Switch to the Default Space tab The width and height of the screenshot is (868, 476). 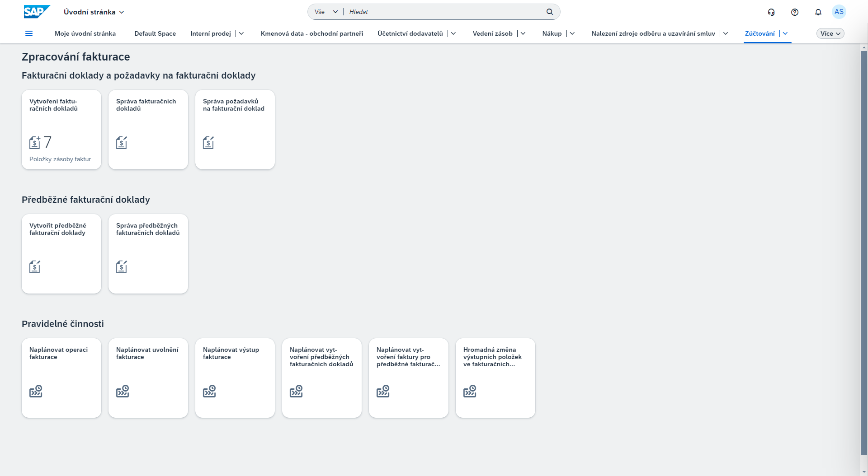click(x=155, y=33)
